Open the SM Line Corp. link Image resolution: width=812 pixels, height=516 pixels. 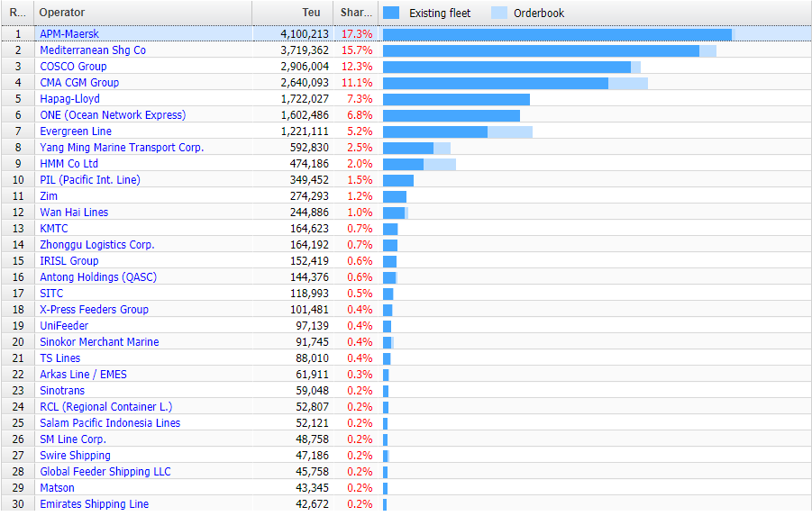tap(73, 439)
